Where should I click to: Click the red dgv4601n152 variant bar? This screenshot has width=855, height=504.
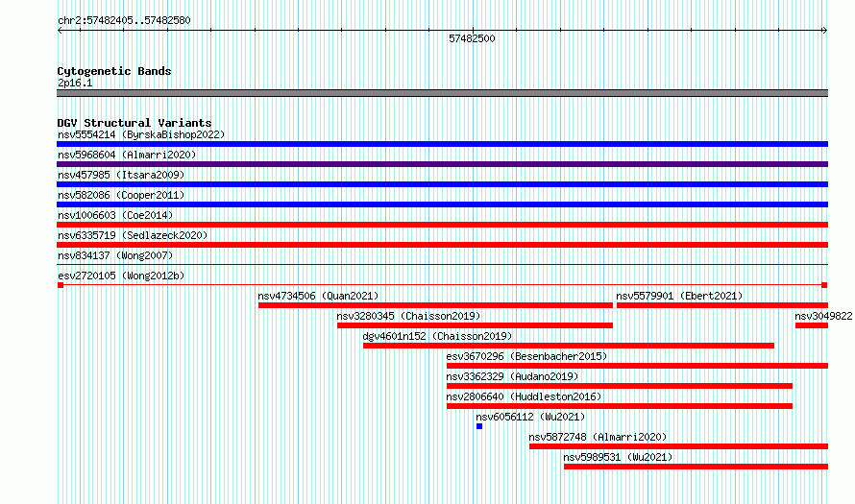569,346
